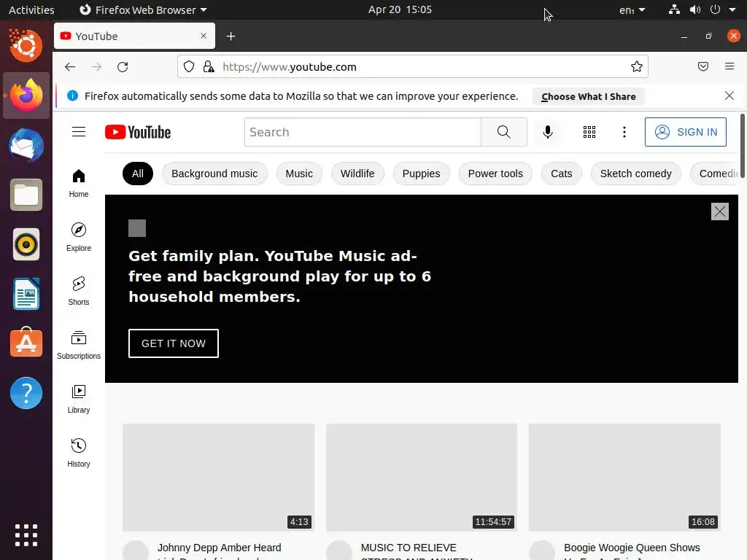This screenshot has height=560, width=747.
Task: Open the Activities overview
Action: (31, 9)
